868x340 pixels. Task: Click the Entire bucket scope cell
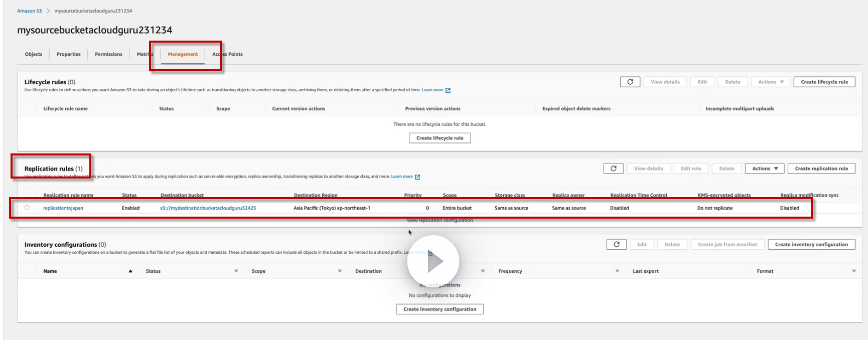coord(457,208)
